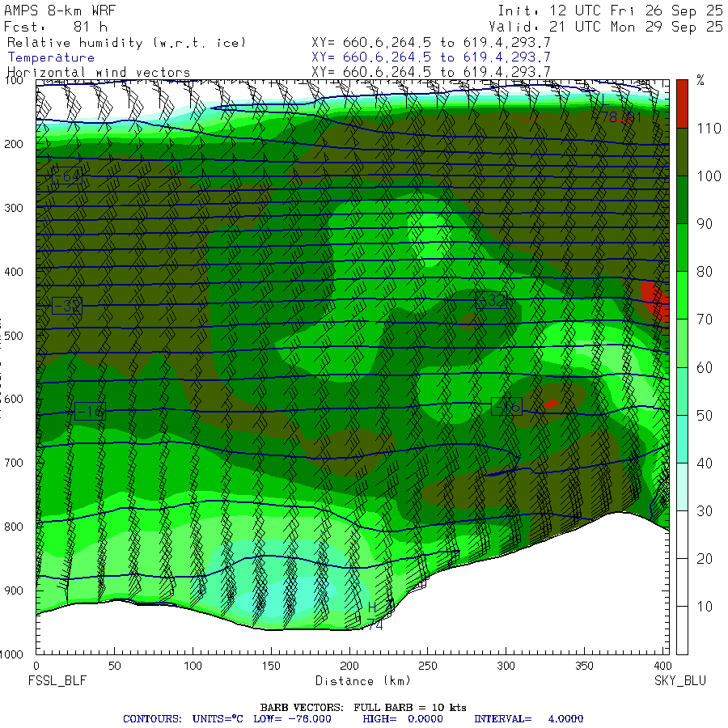The width and height of the screenshot is (728, 728).
Task: Click the 1000 pressure-axis tick label
Action: (x=11, y=654)
